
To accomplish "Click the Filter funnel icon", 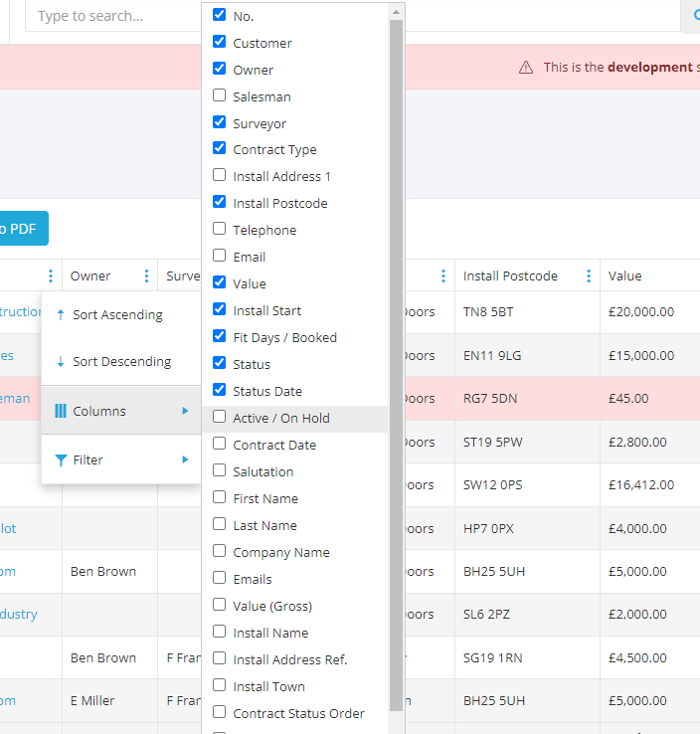I will [61, 460].
